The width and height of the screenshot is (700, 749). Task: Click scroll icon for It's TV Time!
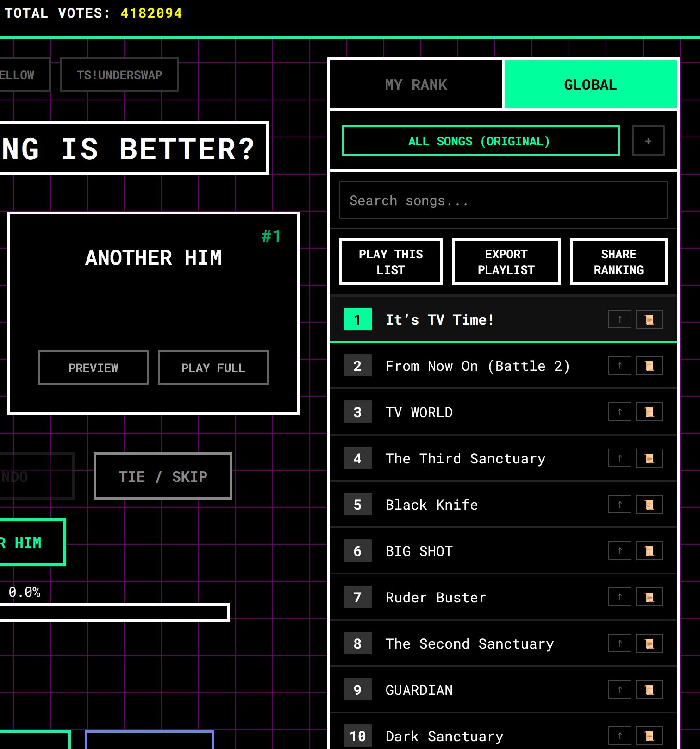pos(650,319)
